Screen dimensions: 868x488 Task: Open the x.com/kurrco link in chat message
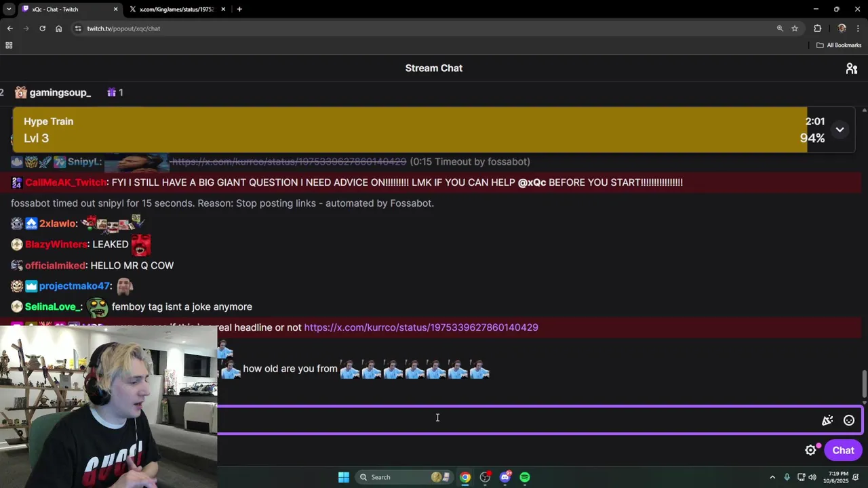click(421, 327)
